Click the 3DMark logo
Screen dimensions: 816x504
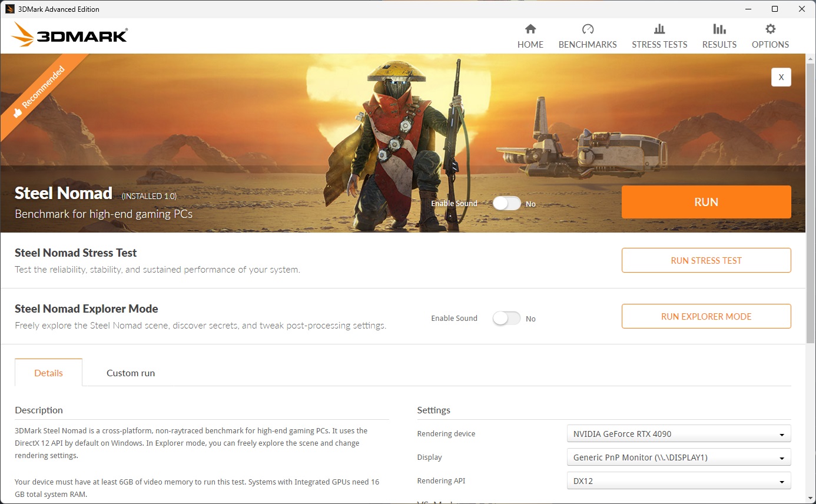pos(69,35)
